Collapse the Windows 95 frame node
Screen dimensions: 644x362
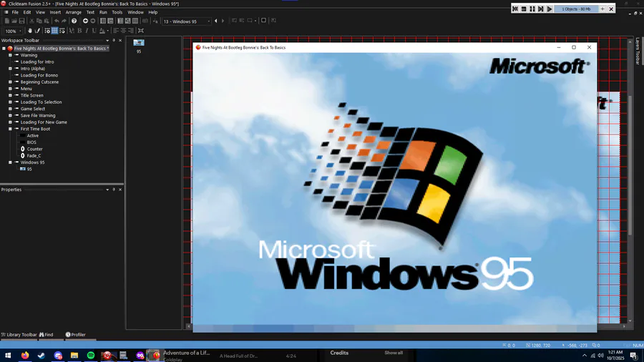pos(10,162)
